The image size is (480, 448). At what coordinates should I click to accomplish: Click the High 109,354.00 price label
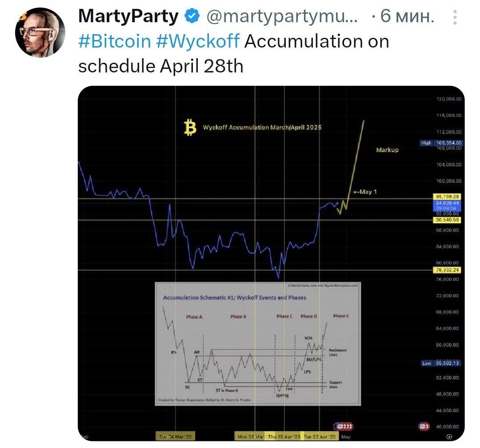[441, 143]
